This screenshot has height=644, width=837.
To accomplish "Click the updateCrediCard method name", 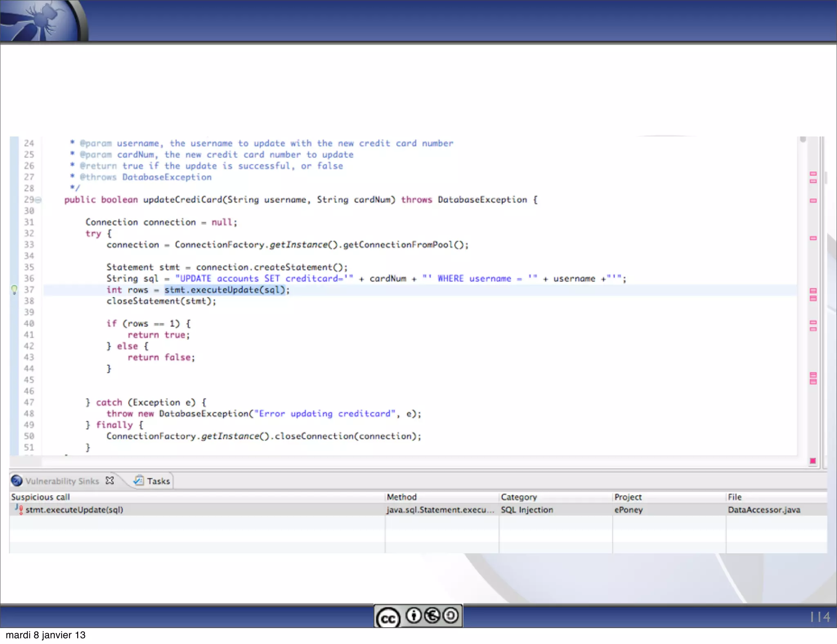I will point(182,199).
